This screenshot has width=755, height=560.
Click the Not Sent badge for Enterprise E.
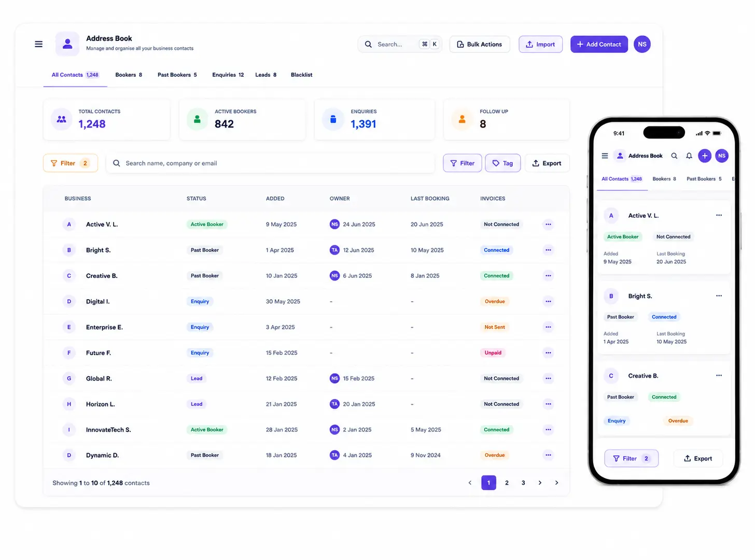495,327
